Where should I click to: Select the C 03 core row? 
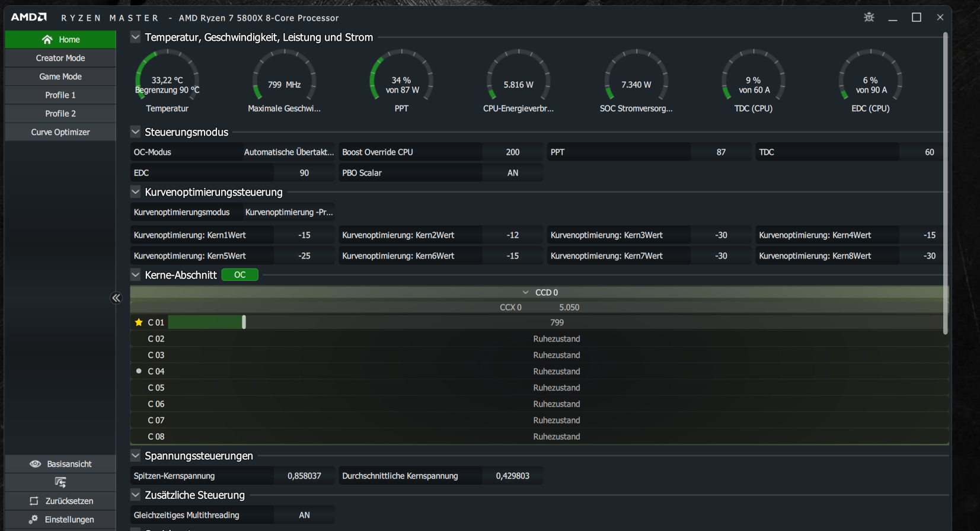tap(540, 355)
